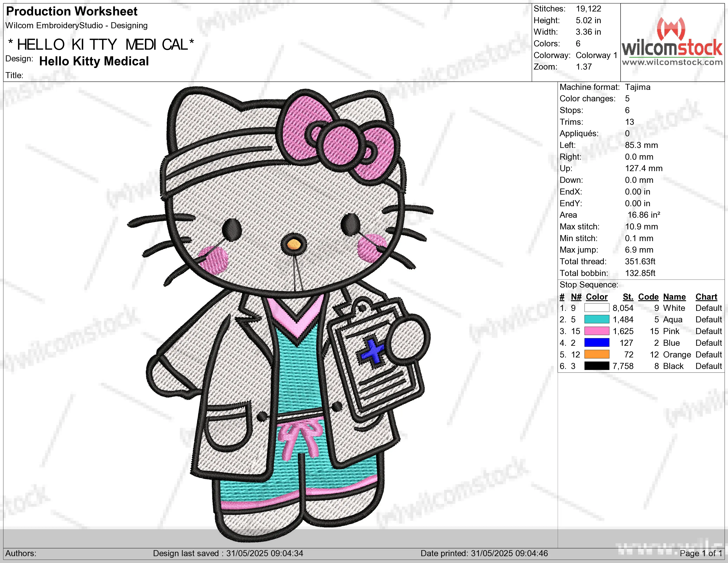Click the "Color" column header
728x563 pixels.
[x=597, y=297]
